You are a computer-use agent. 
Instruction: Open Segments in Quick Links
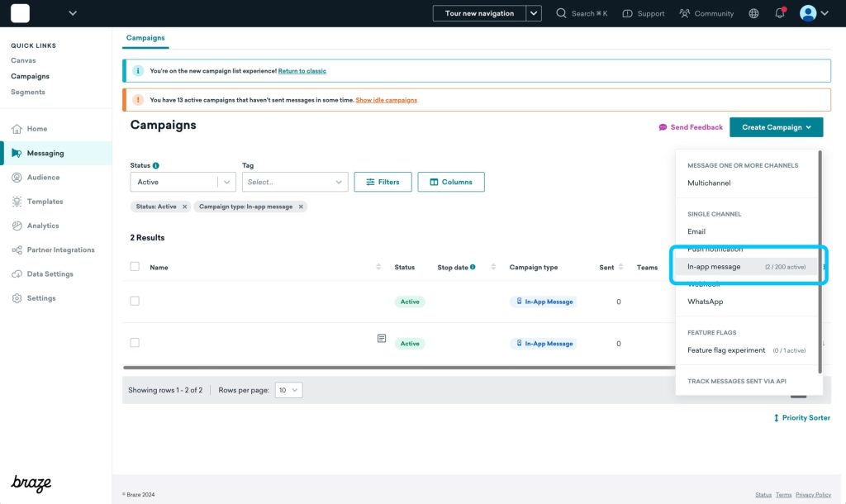pos(28,93)
